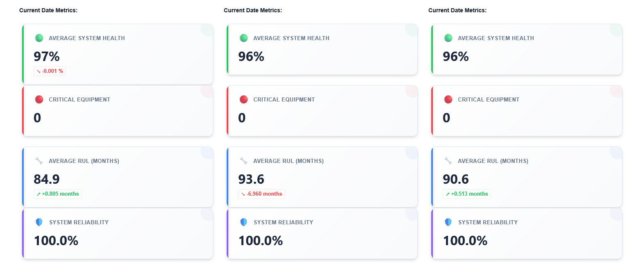Screen dimensions: 644x264
Task: Click the shield icon below the 93.6 RUL card
Action: pyautogui.click(x=244, y=222)
